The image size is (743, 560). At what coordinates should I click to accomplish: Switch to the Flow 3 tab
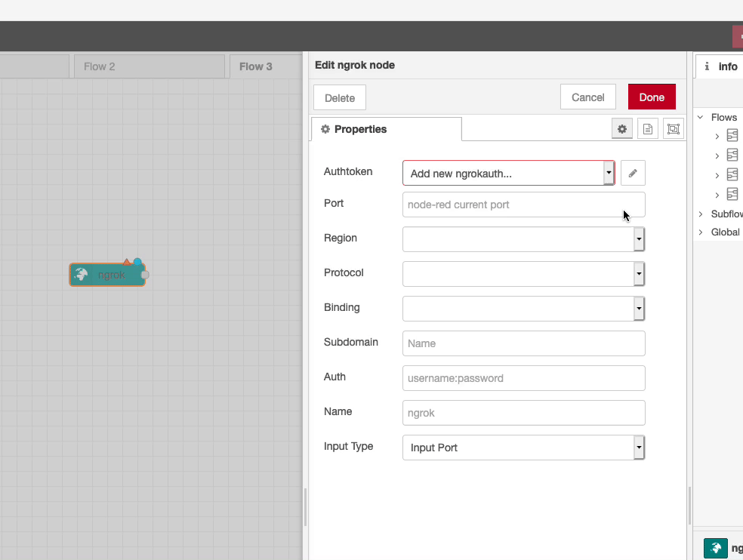[x=266, y=66]
